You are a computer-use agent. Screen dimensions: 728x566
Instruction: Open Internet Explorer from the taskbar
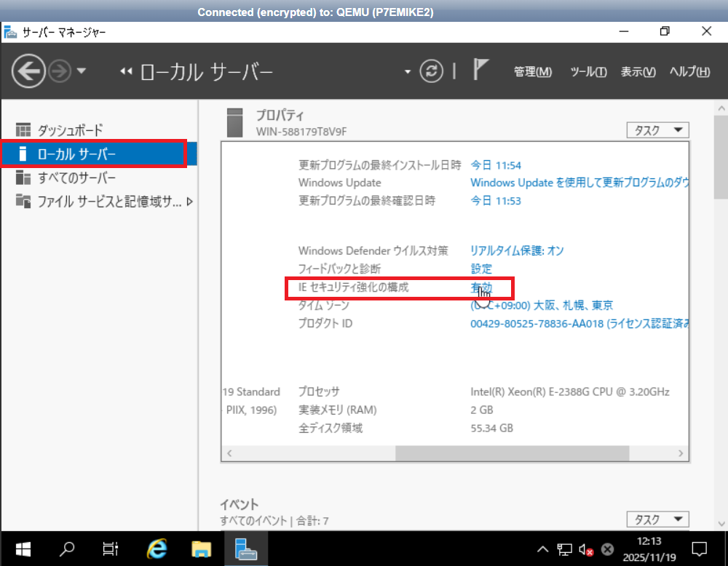(x=157, y=549)
